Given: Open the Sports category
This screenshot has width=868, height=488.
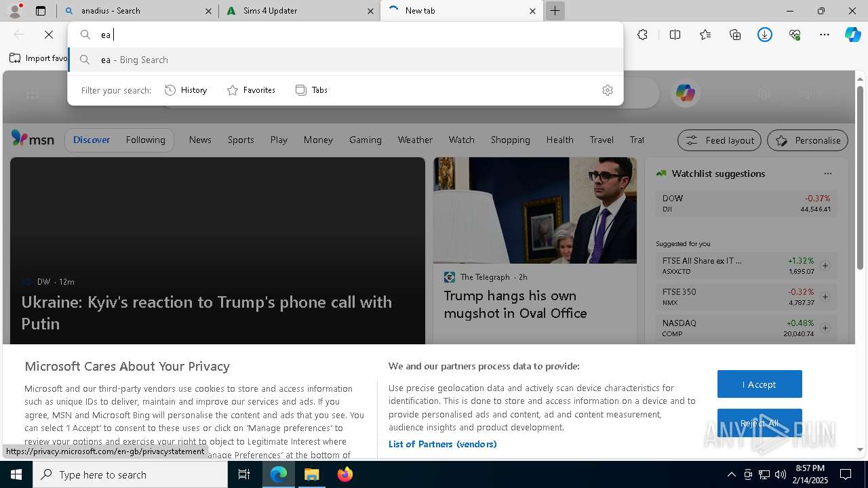Looking at the screenshot, I should [x=241, y=140].
